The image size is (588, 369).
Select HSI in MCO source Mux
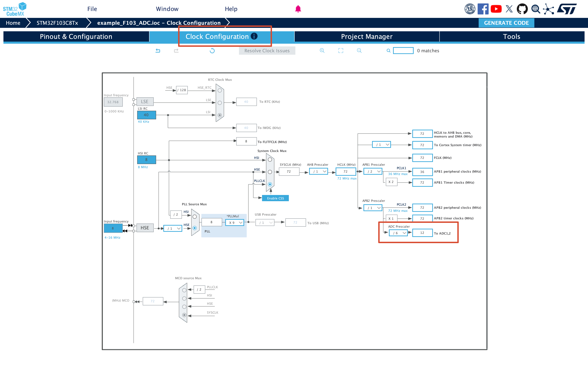click(184, 299)
